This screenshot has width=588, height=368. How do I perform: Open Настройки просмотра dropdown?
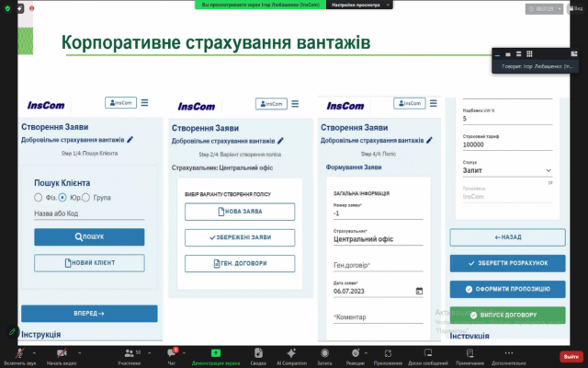pos(359,5)
